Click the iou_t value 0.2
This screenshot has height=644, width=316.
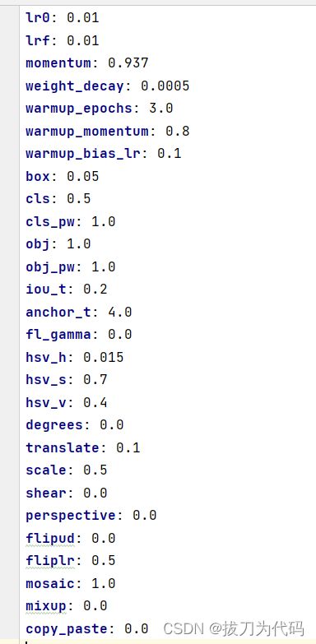click(x=95, y=290)
